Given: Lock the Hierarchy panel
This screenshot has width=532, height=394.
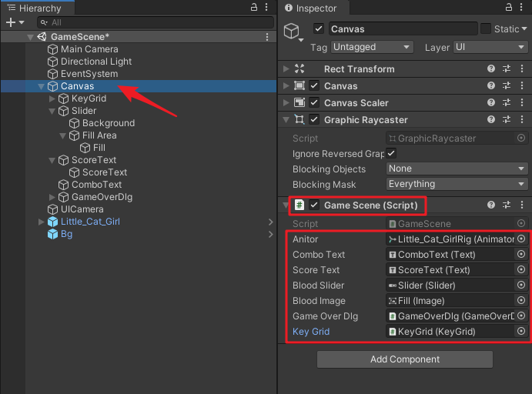Looking at the screenshot, I should pos(254,7).
